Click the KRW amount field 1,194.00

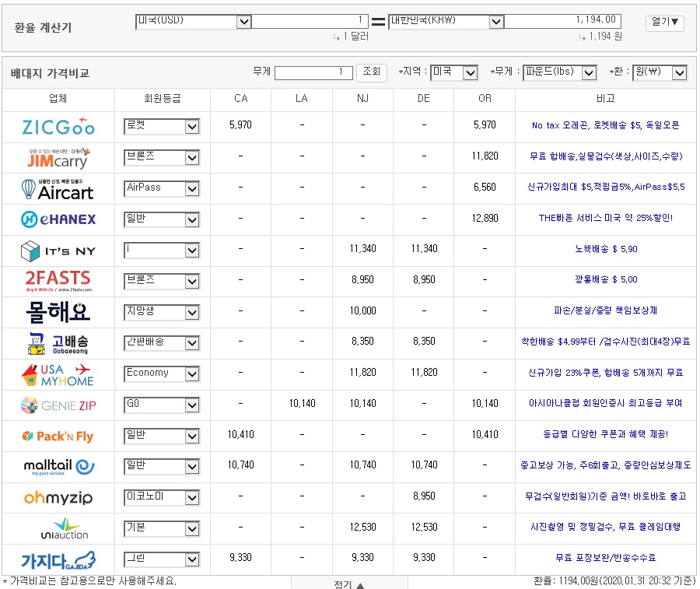(562, 22)
